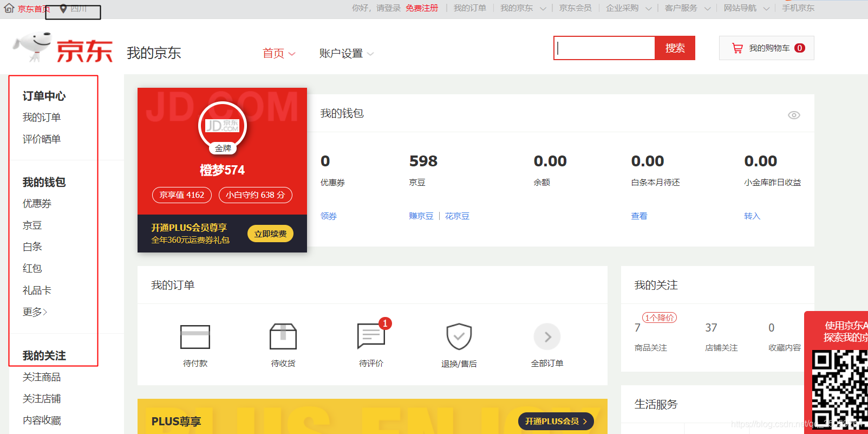Expand 更多 in the wallet sidebar

click(x=35, y=312)
